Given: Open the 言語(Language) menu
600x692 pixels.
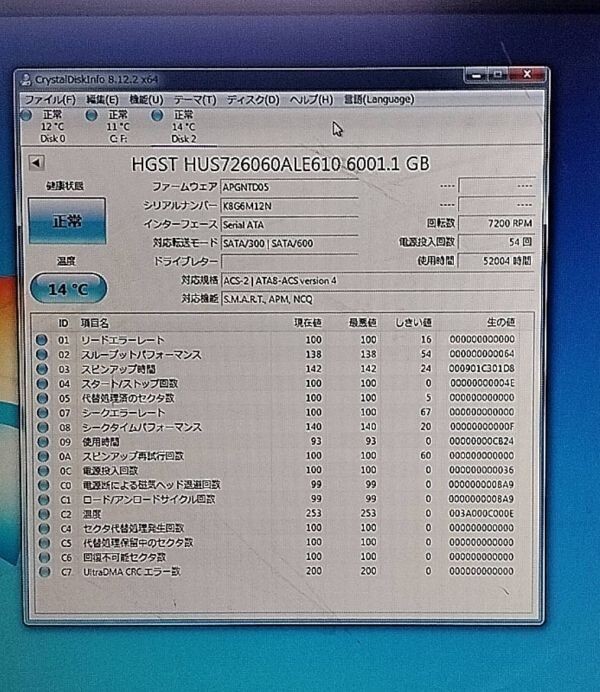Looking at the screenshot, I should [x=379, y=99].
